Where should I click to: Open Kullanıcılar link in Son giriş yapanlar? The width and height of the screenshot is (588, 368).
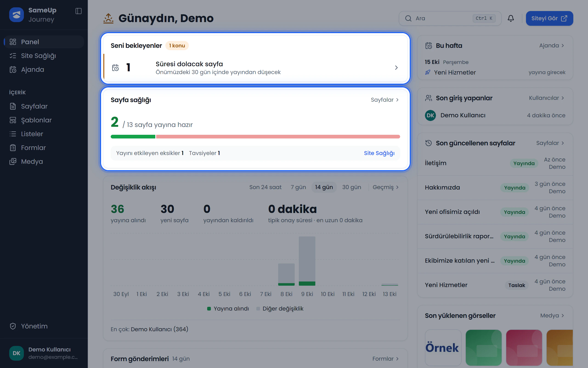[x=547, y=98]
